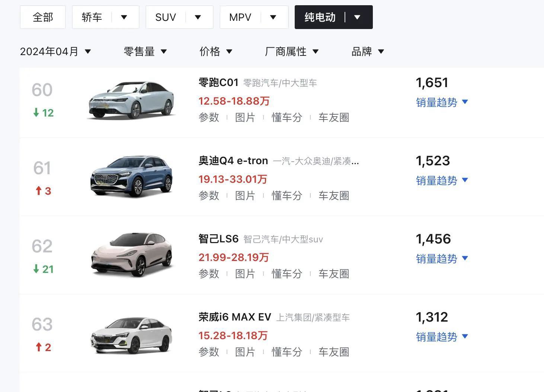Open 参数 link for 零跑C01

tap(209, 118)
